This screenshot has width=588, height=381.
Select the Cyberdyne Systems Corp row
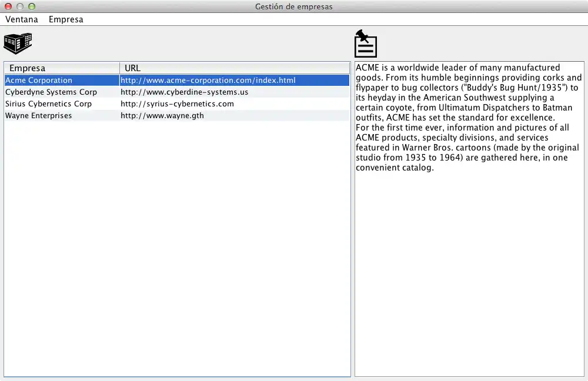(x=177, y=92)
